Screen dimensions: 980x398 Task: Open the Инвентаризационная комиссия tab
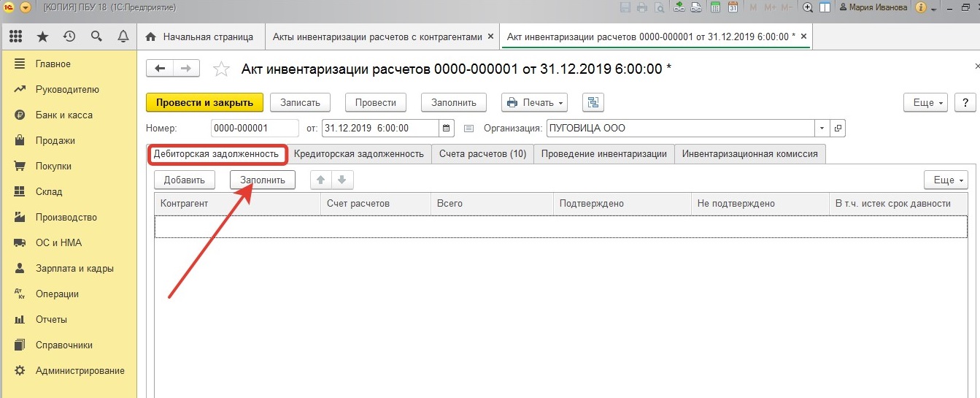(x=750, y=154)
